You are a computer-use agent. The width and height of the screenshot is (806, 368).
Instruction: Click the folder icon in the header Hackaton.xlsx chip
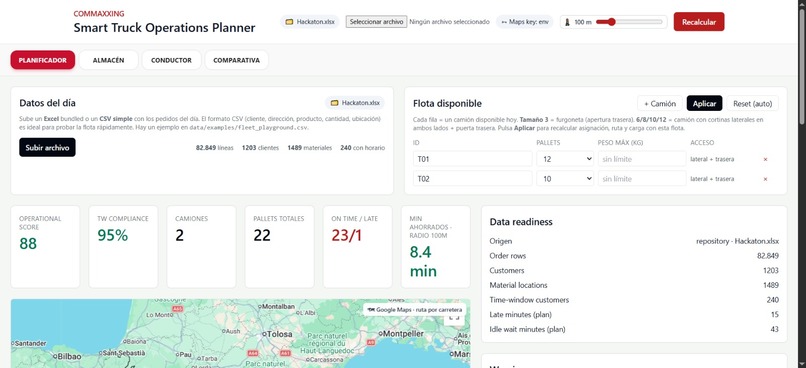[289, 22]
